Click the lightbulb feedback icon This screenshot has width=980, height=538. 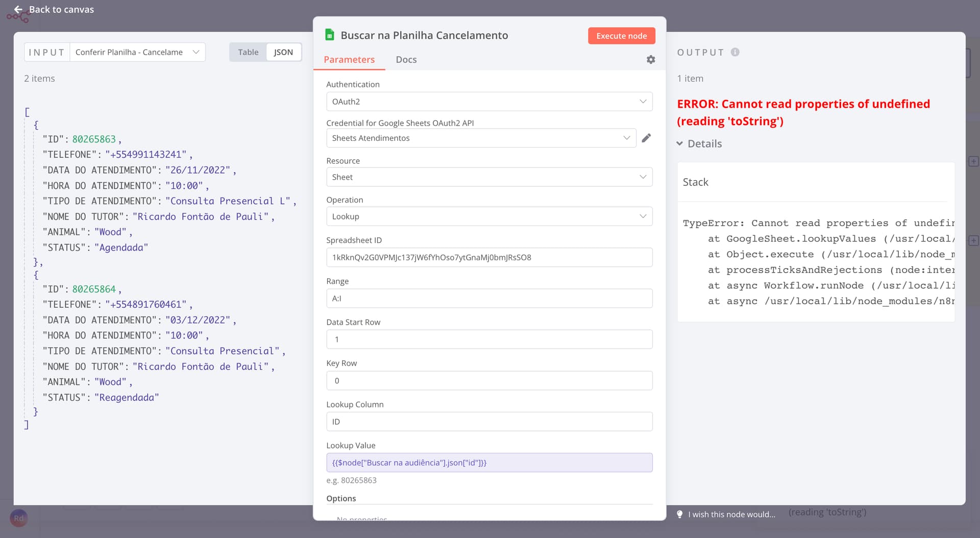679,514
